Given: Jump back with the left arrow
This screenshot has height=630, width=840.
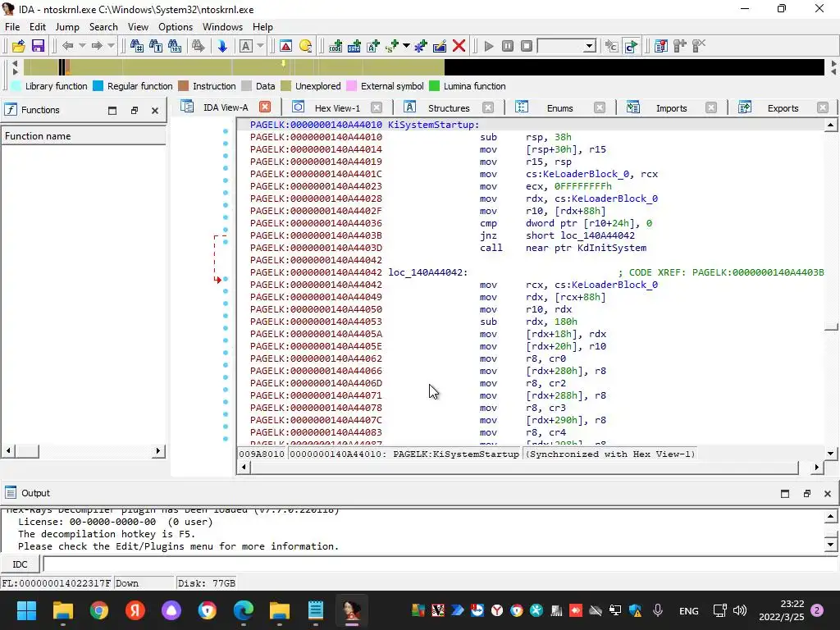Looking at the screenshot, I should point(67,46).
